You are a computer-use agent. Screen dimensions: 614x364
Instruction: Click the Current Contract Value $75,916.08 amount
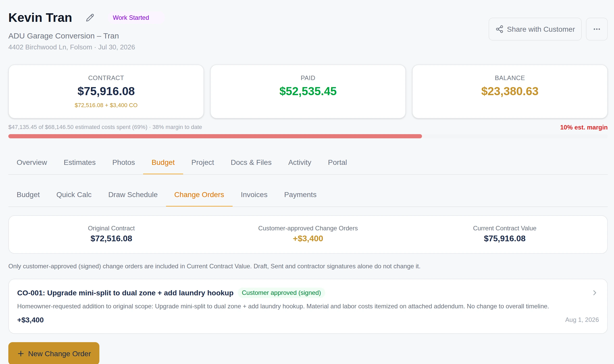(x=505, y=238)
